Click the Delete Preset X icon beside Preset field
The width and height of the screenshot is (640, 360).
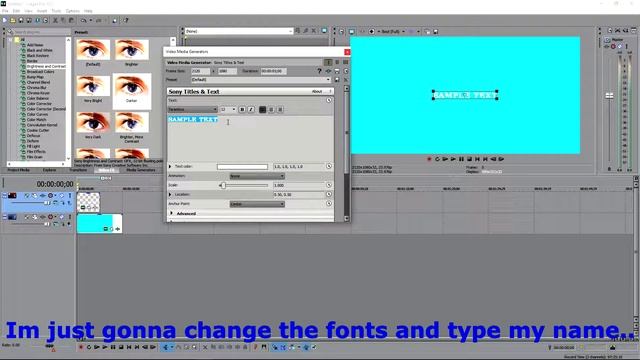tap(345, 80)
